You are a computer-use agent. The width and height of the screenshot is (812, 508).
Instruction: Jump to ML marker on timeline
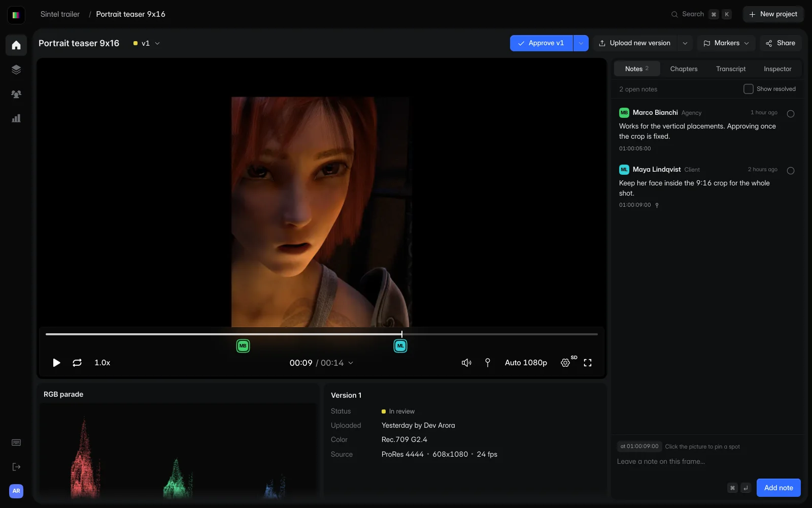click(400, 346)
